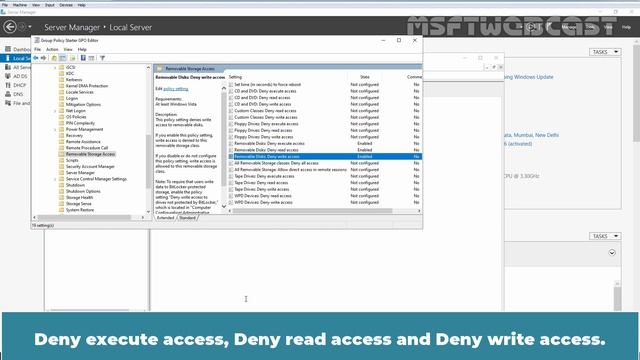Switch to the Extended tab

coord(165,218)
